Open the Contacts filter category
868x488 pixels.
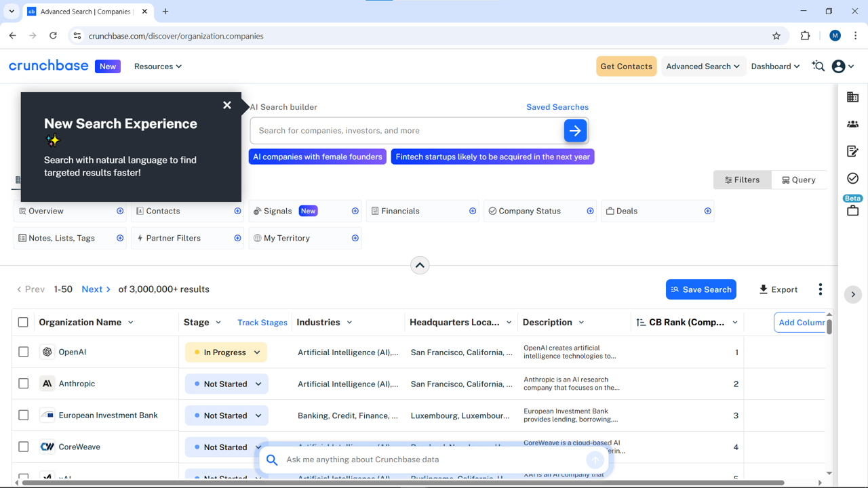[x=187, y=211]
